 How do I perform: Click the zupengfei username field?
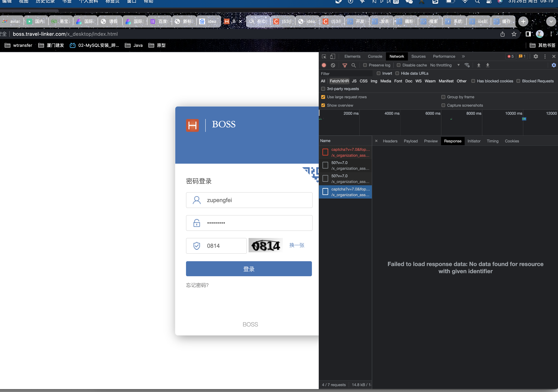[x=249, y=200]
